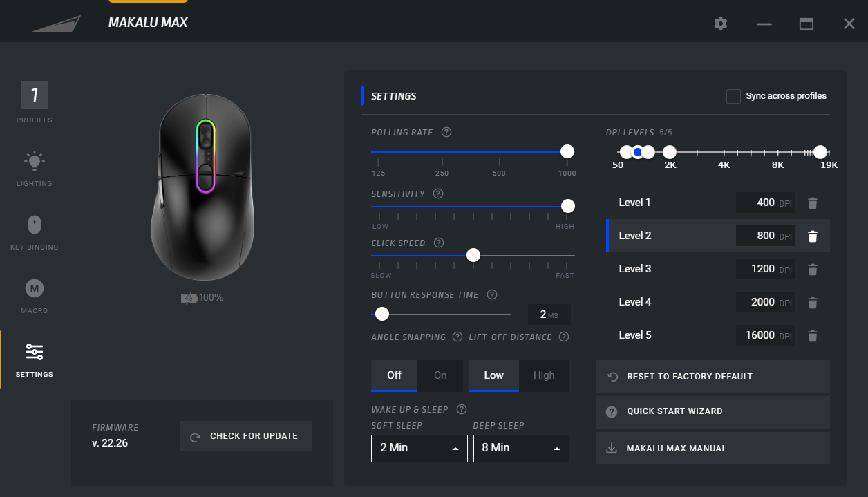Open the Wake Up & Sleep help icon

[462, 409]
